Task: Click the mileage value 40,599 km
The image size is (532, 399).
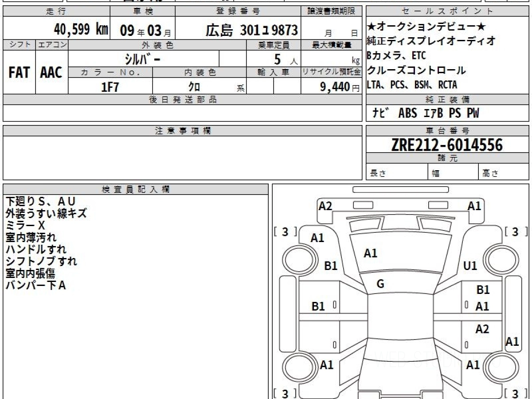Action: [81, 29]
